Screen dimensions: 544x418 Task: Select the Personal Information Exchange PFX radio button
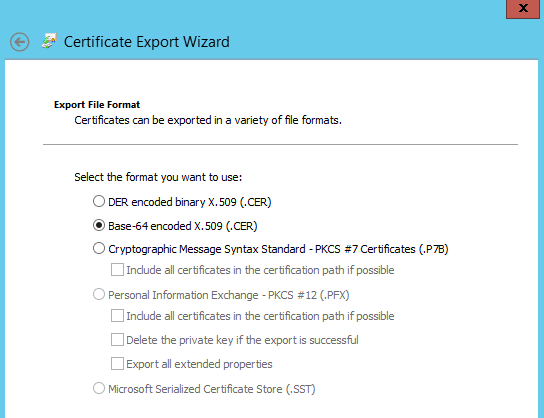coord(99,295)
